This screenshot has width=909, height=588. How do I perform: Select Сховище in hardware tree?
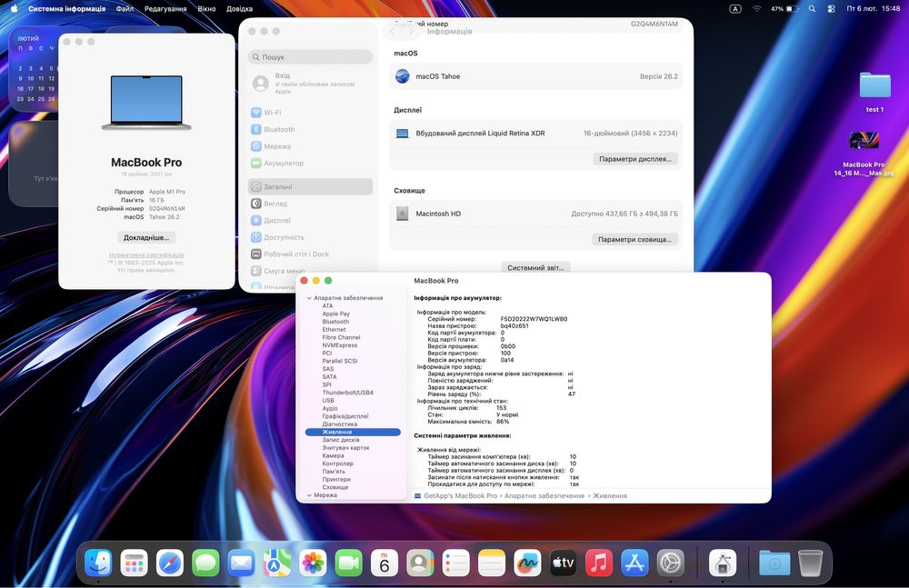tap(335, 488)
